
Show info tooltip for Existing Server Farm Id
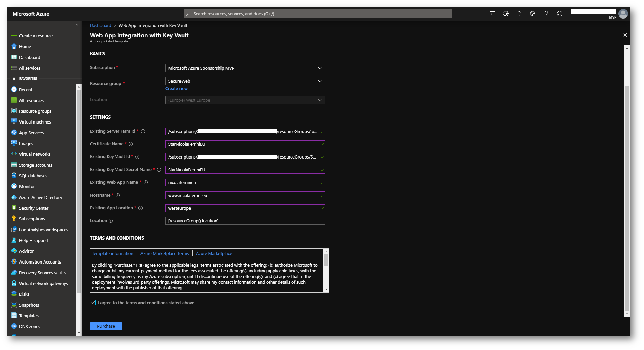tap(143, 131)
